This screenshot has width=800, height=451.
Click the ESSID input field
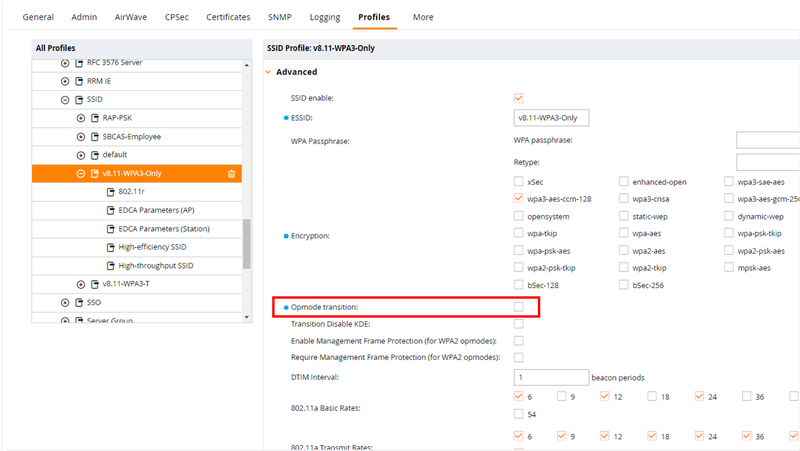551,118
